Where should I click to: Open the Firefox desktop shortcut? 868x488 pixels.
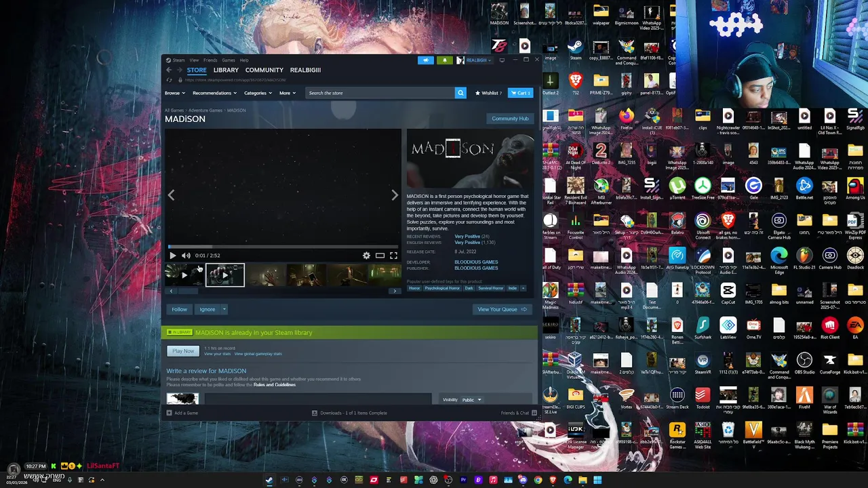[x=626, y=119]
